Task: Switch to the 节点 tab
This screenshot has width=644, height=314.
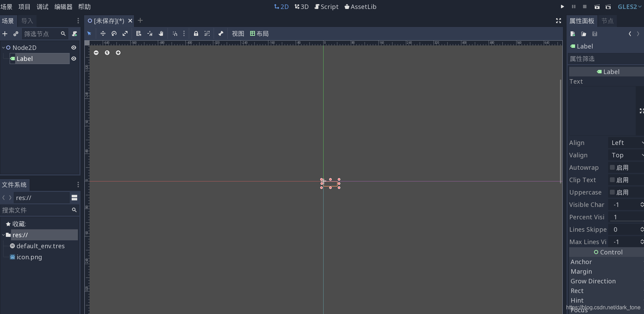Action: 607,21
